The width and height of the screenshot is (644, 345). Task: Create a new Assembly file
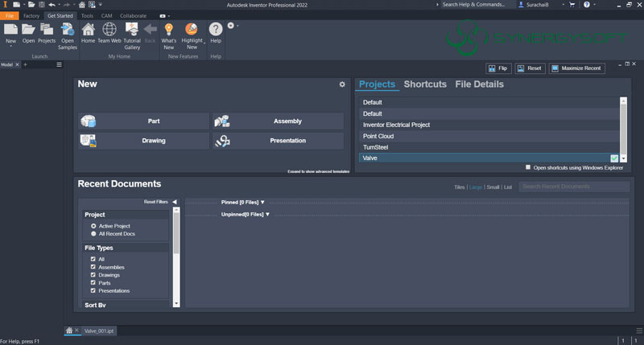pyautogui.click(x=279, y=121)
